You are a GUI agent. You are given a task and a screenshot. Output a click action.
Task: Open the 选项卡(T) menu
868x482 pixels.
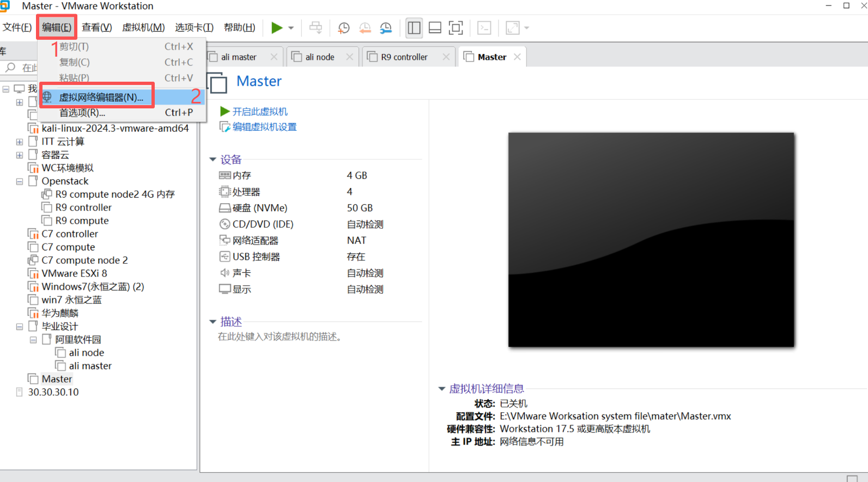tap(194, 27)
